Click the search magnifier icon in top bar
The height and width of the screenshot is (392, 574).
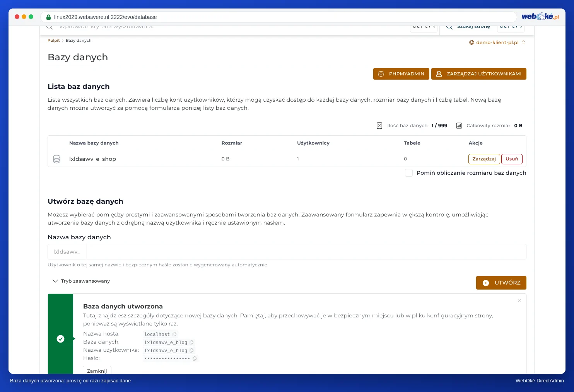[x=50, y=27]
